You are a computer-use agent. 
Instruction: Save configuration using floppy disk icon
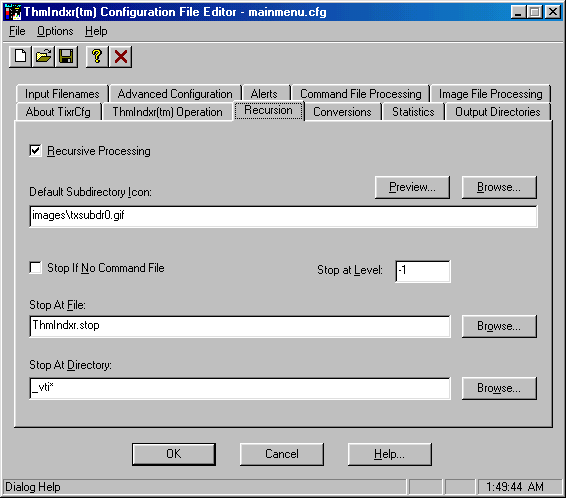pyautogui.click(x=66, y=57)
